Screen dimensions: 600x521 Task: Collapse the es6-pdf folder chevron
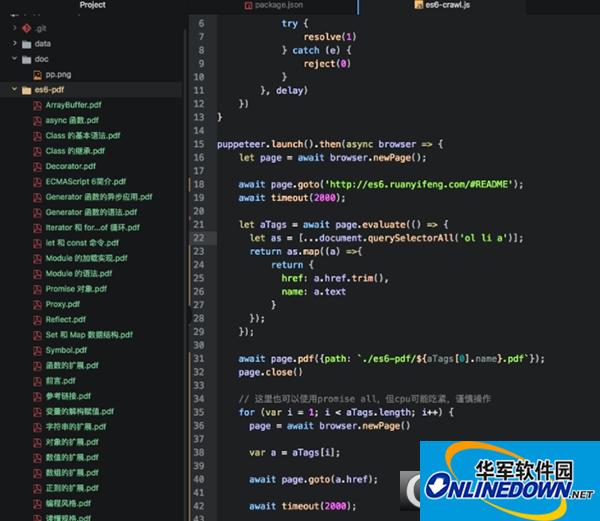15,89
